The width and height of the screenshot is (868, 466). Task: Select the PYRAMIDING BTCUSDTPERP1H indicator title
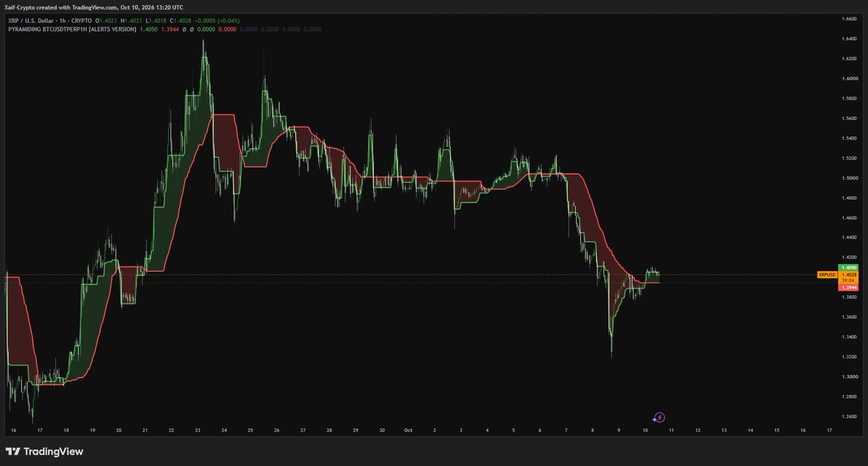(71, 29)
